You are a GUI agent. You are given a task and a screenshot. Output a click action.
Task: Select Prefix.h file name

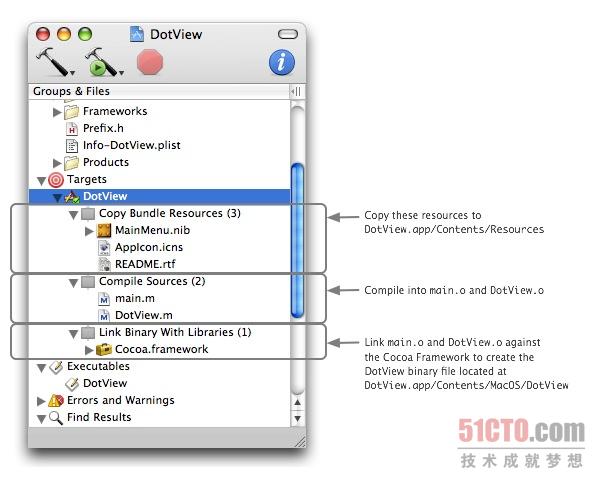point(103,128)
